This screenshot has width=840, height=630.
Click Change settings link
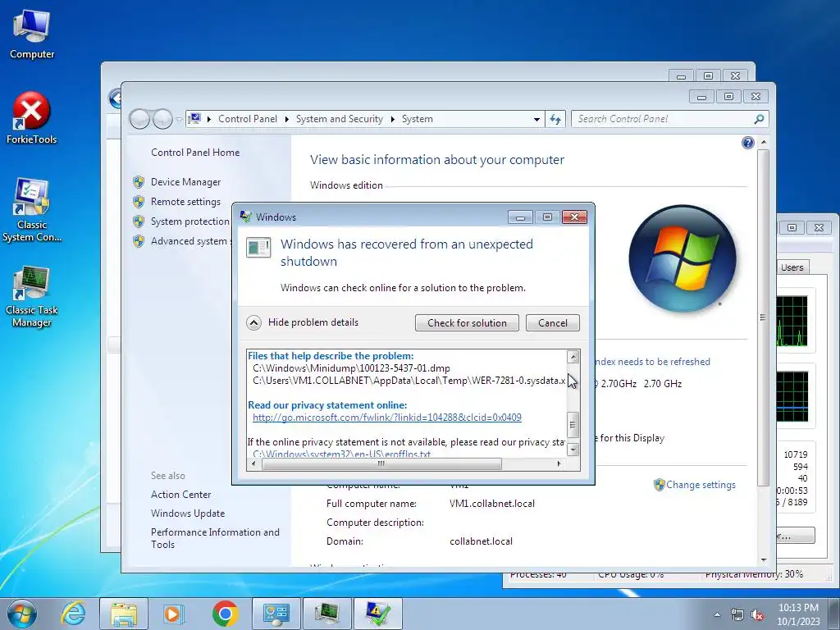coord(701,485)
